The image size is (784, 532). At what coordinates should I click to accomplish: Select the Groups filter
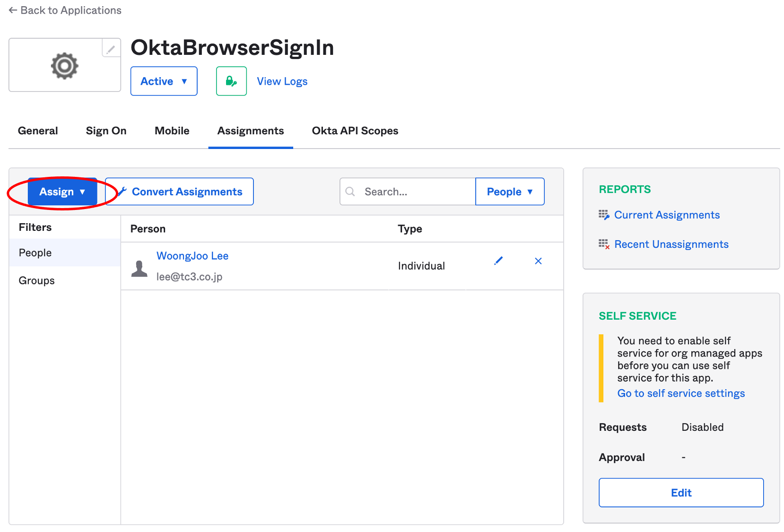tap(65, 280)
